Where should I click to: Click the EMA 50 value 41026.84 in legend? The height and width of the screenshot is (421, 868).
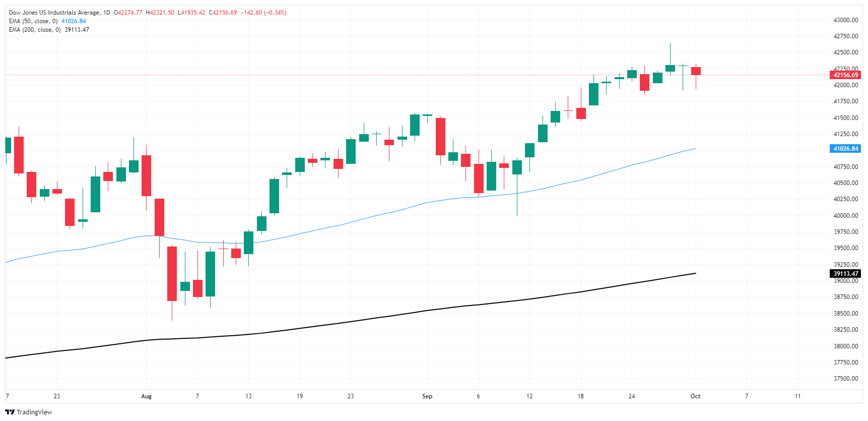pyautogui.click(x=74, y=21)
